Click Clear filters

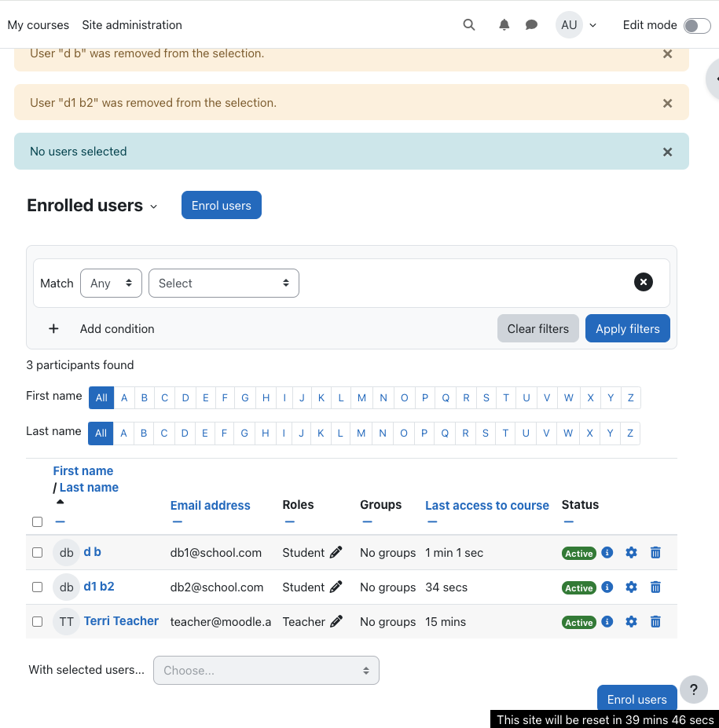coord(537,329)
